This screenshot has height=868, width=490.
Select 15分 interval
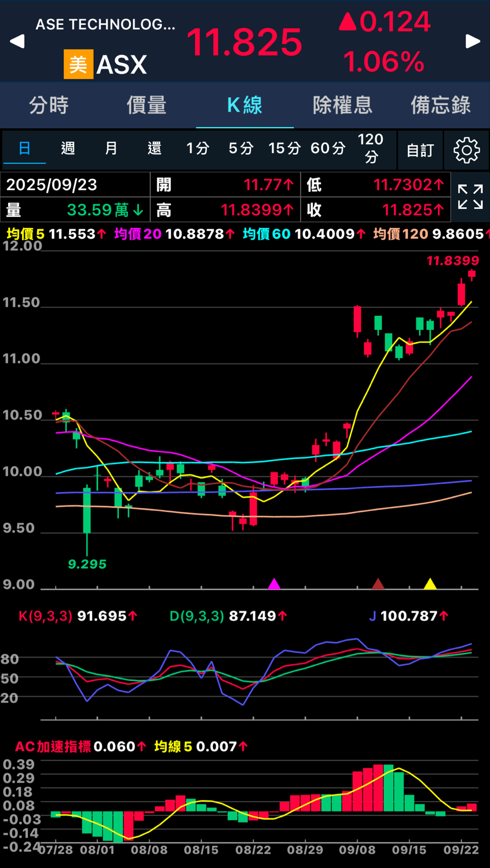click(x=284, y=148)
